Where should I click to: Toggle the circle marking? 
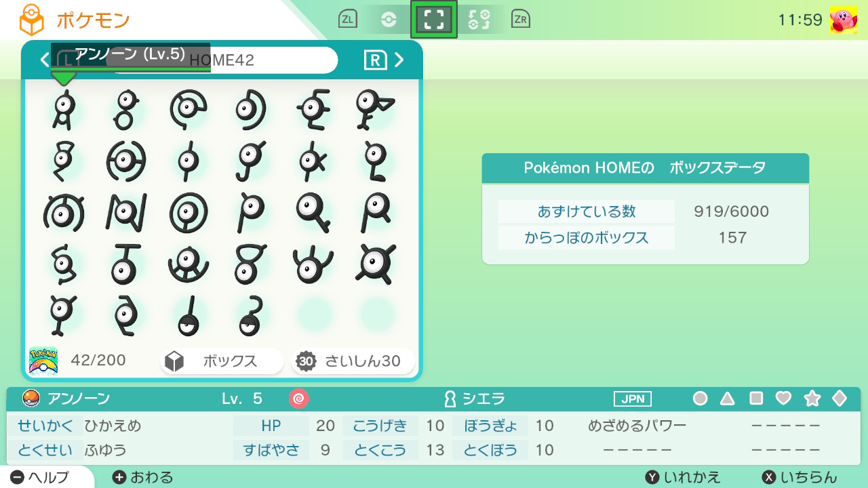coord(700,399)
